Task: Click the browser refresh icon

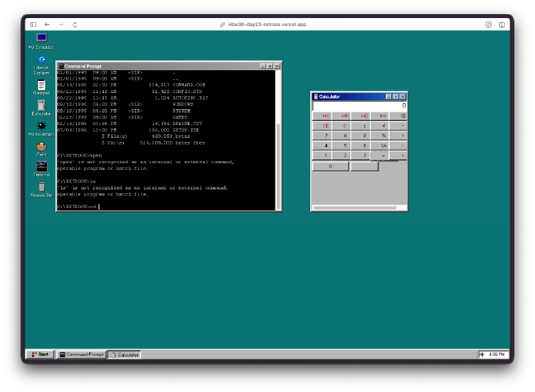Action: (74, 23)
